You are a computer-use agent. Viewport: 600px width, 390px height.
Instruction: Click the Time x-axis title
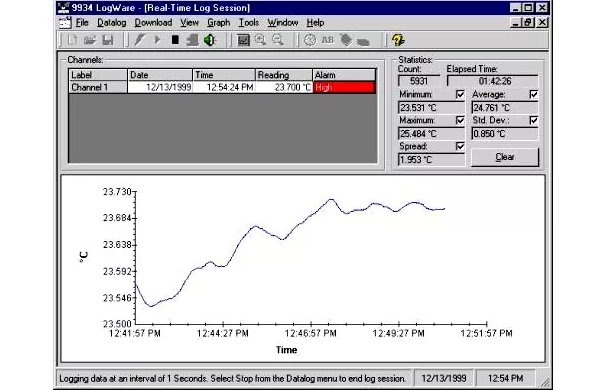pyautogui.click(x=286, y=350)
